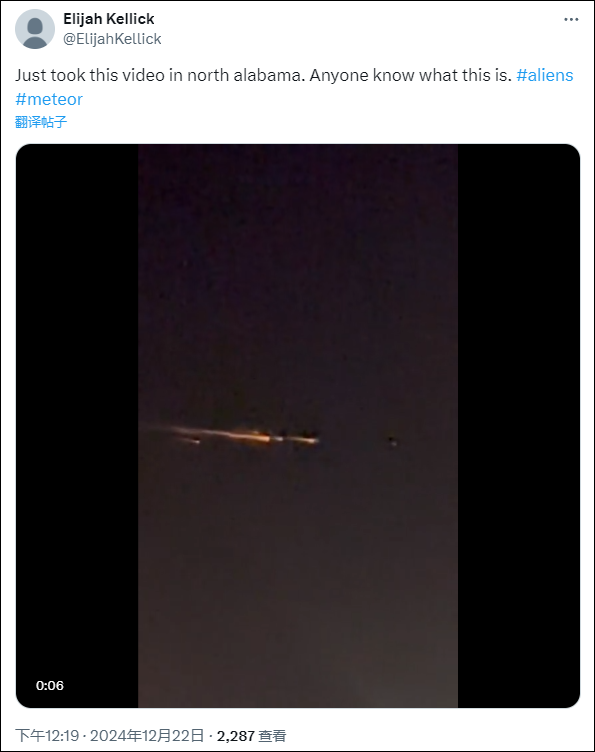Click the 2024年12月22日 post date
595x752 pixels.
point(147,735)
